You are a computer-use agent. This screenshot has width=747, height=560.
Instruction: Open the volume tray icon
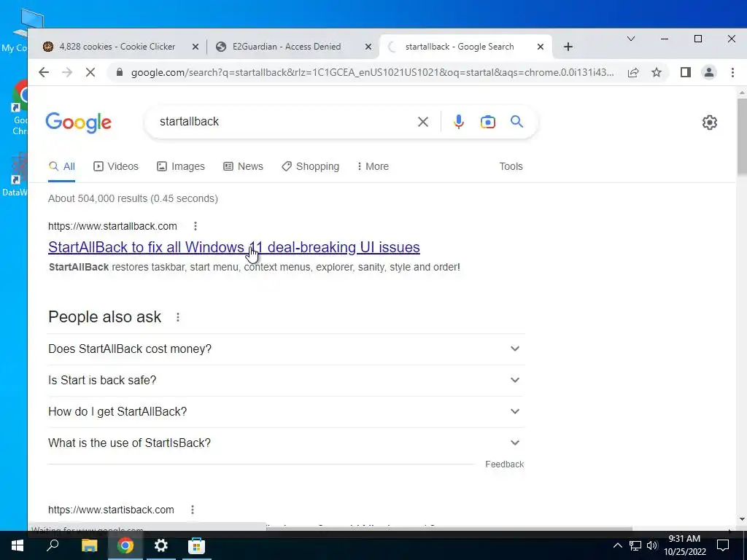(652, 545)
